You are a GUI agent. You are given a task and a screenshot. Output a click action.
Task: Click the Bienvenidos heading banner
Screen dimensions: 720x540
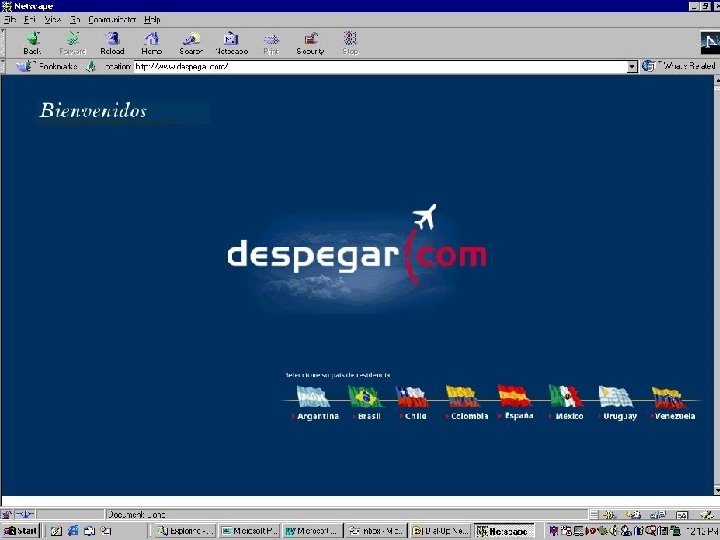(x=124, y=112)
